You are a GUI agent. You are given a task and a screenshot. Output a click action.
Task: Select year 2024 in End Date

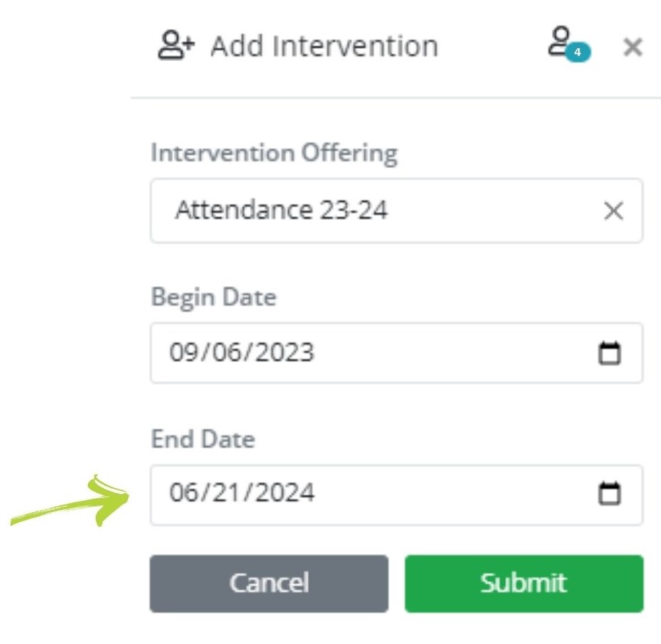coord(279,494)
